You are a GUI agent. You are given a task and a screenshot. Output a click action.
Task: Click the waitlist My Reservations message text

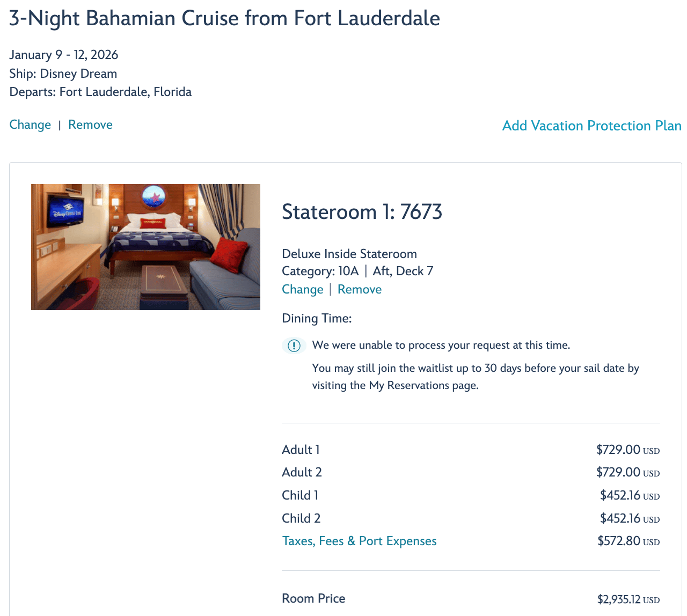476,377
